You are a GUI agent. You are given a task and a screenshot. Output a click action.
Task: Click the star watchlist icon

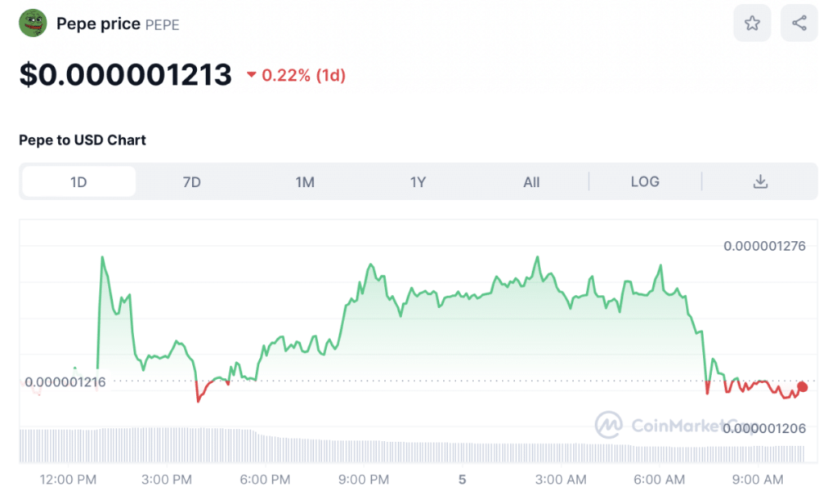pyautogui.click(x=752, y=24)
